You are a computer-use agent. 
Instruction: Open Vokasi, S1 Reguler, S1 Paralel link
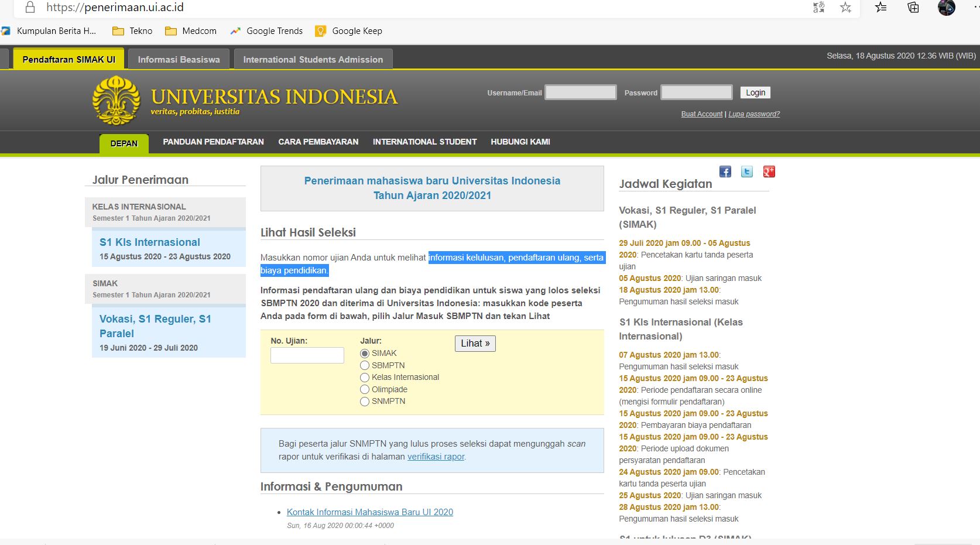click(155, 326)
